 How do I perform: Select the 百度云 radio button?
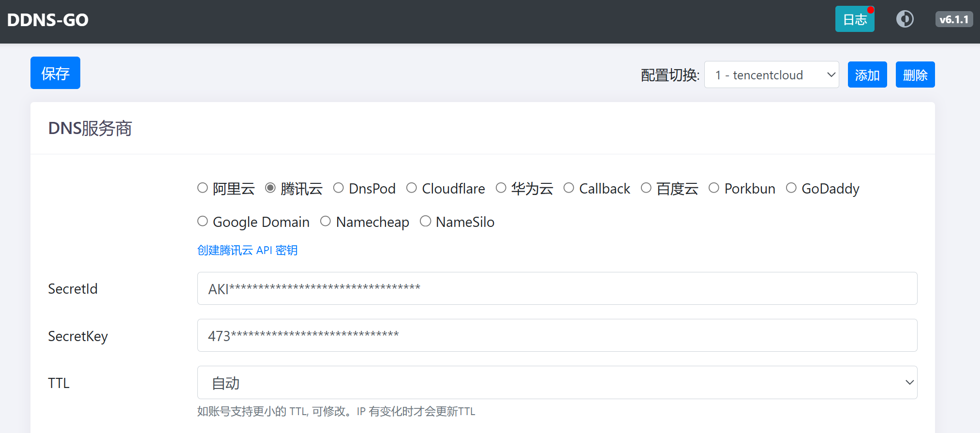pyautogui.click(x=646, y=188)
